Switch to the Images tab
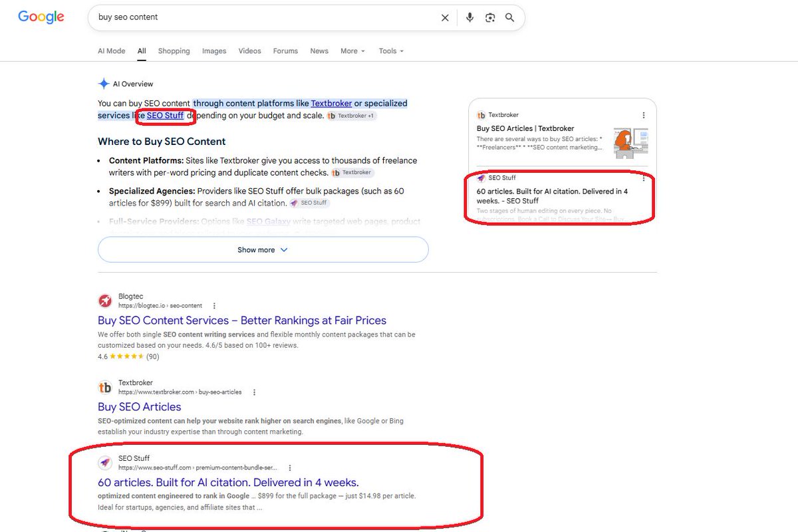Viewport: 798px width, 532px height. click(x=214, y=51)
